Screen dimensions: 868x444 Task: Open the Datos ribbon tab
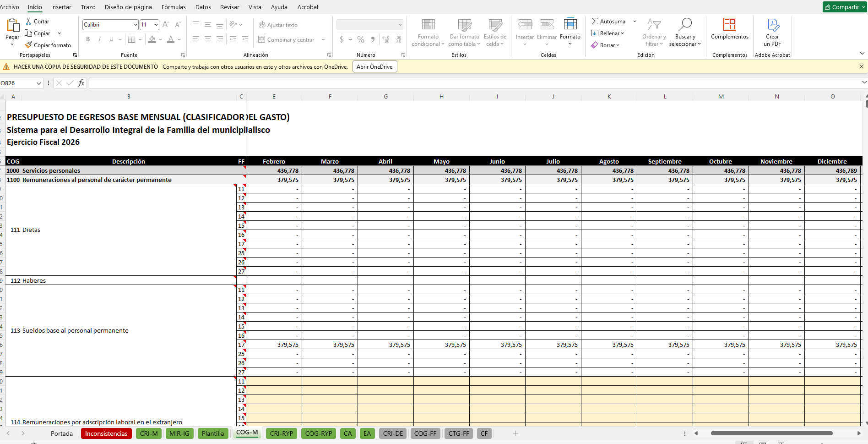point(203,7)
